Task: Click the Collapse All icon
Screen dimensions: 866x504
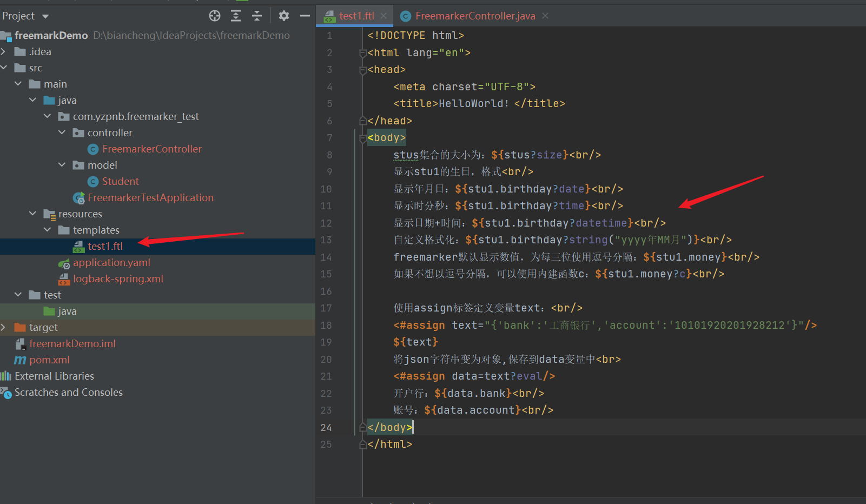Action: (x=257, y=16)
